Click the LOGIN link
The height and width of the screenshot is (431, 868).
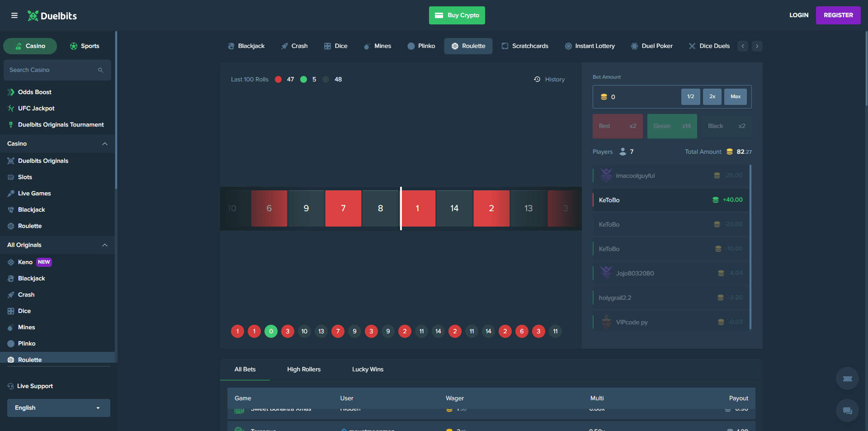(799, 15)
